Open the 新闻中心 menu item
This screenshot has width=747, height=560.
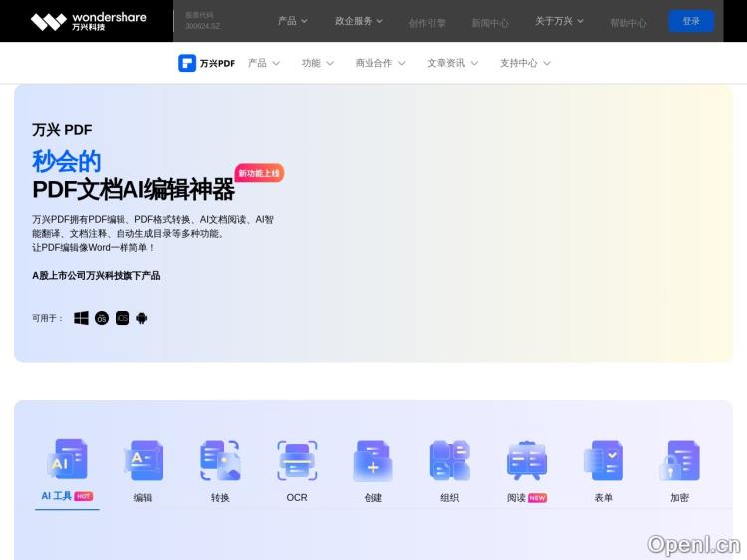click(x=490, y=23)
